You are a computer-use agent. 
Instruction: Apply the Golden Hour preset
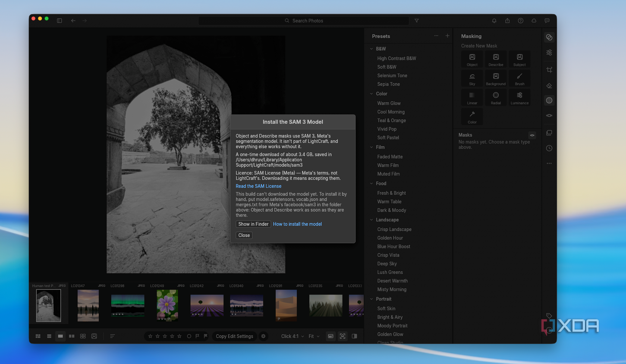tap(390, 238)
